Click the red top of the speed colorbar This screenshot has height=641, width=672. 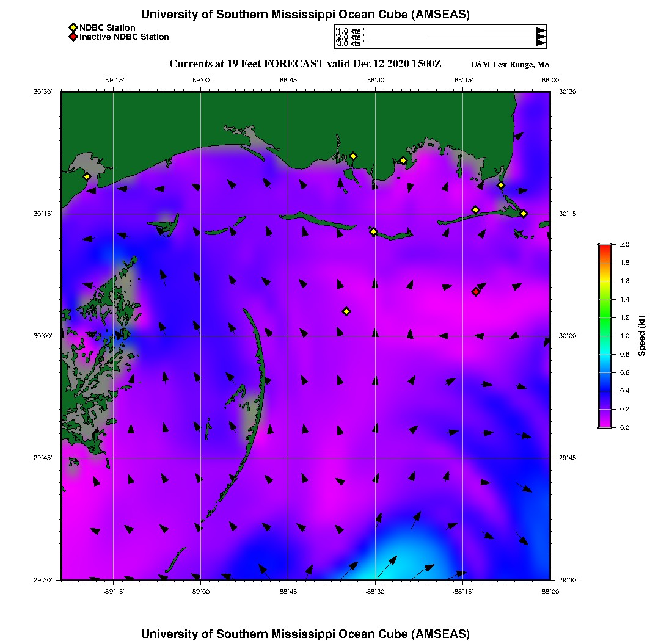605,248
